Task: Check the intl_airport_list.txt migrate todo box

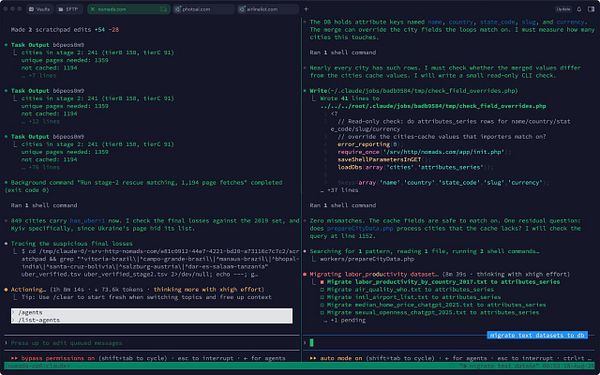Action: pyautogui.click(x=322, y=297)
